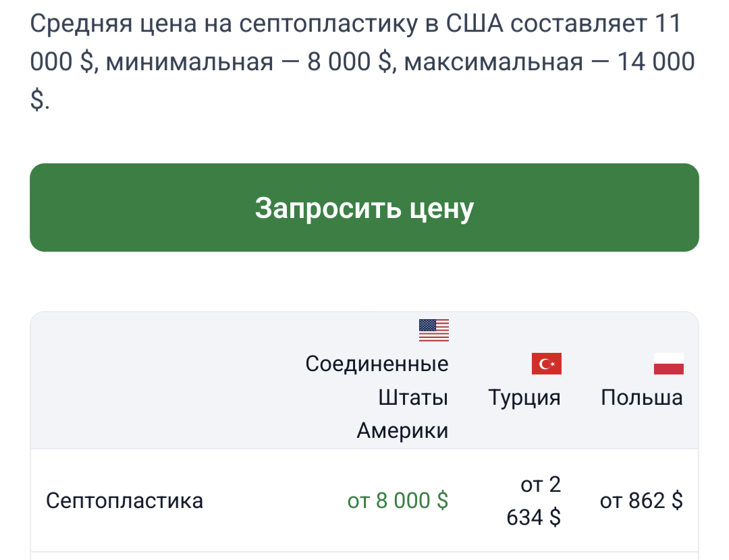Select the Польша column header
Viewport: 729px width, 560px height.
click(x=641, y=397)
